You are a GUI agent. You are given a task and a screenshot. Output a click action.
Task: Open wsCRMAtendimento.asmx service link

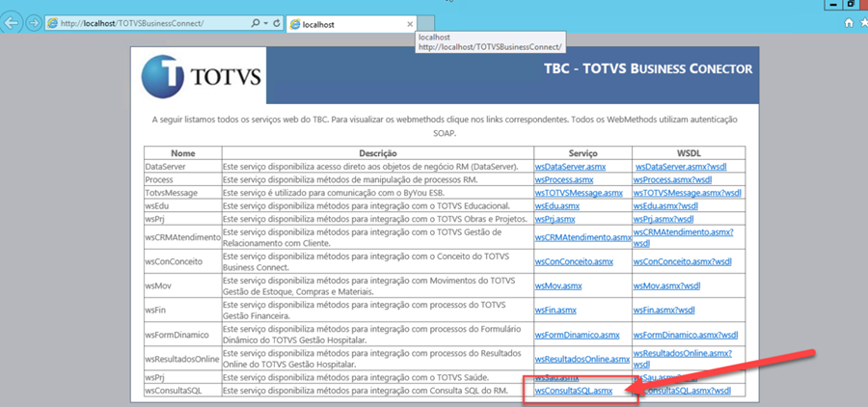point(583,237)
